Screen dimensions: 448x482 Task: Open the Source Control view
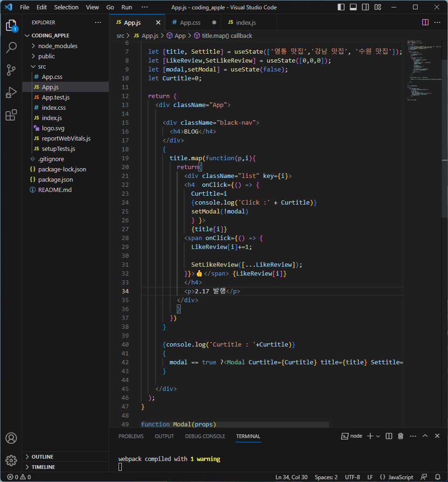11,70
